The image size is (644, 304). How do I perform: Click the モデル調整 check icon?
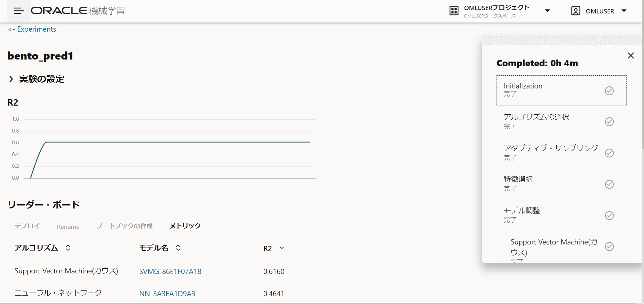[609, 216]
